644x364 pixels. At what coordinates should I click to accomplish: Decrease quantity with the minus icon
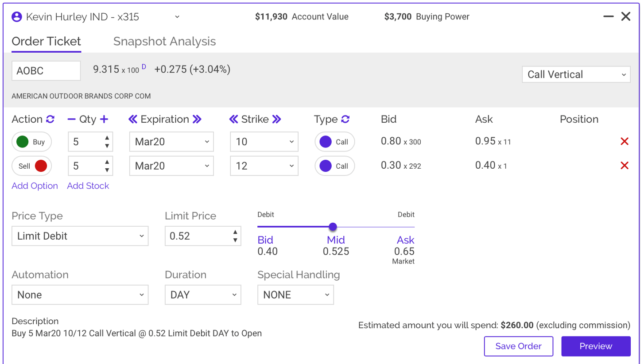[71, 120]
